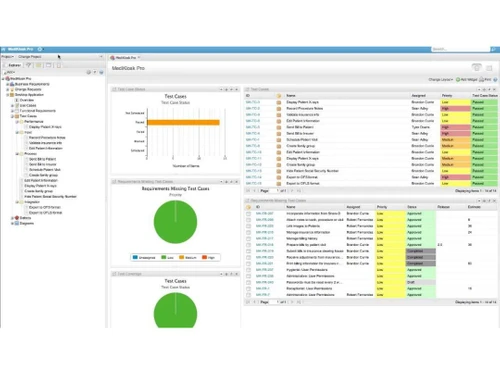The image size is (500, 375).
Task: Click the page number field under Test Cases table
Action: tap(274, 191)
